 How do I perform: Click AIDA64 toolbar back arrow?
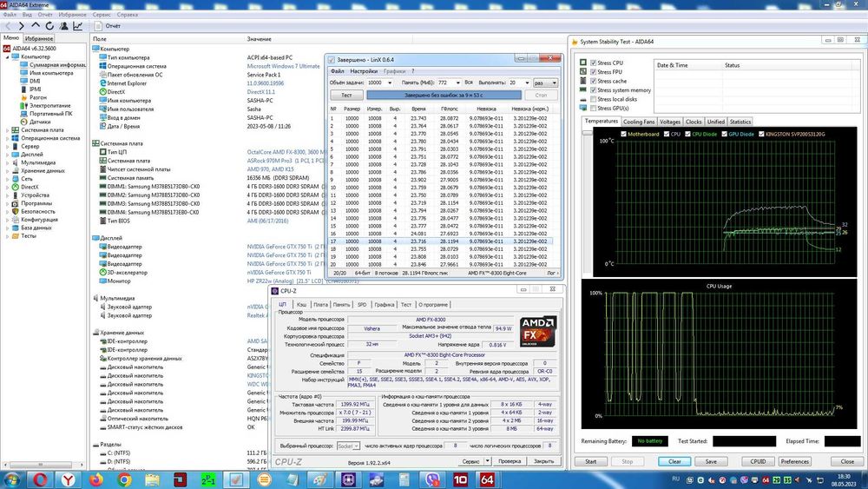pos(8,26)
